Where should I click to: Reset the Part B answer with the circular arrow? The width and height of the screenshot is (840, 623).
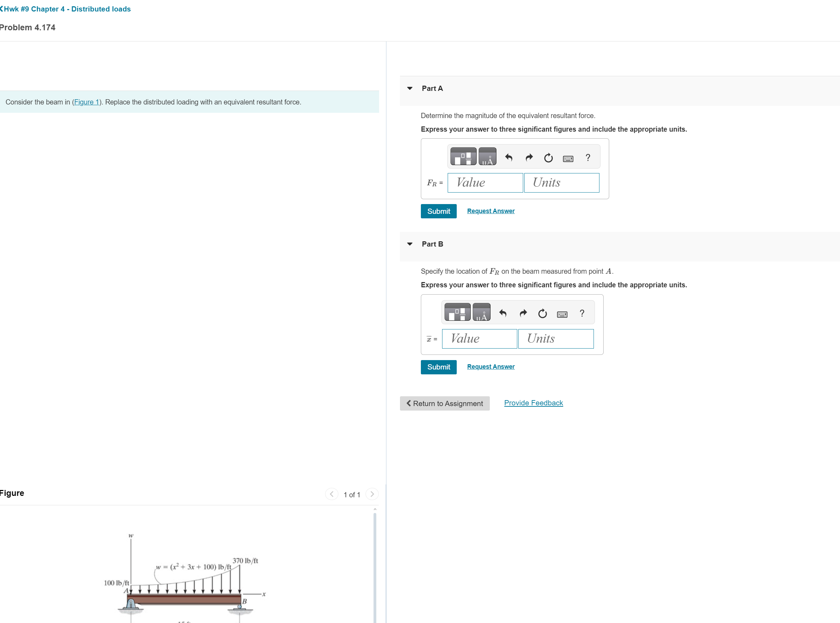click(x=542, y=313)
